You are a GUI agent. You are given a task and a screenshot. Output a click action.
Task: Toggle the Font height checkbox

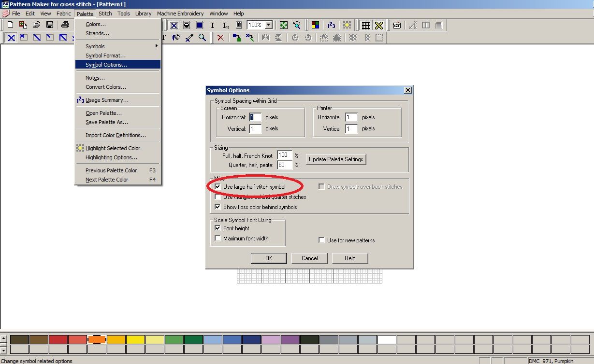tap(218, 228)
